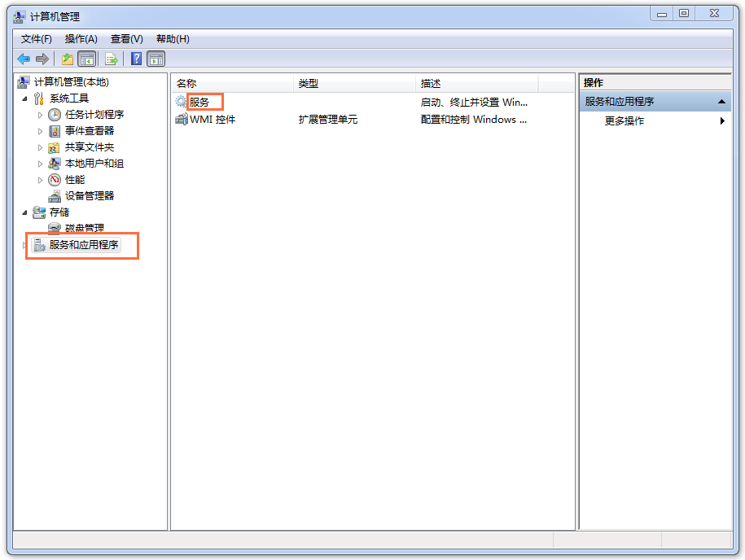Click the Forward arrow toolbar icon

click(x=42, y=59)
